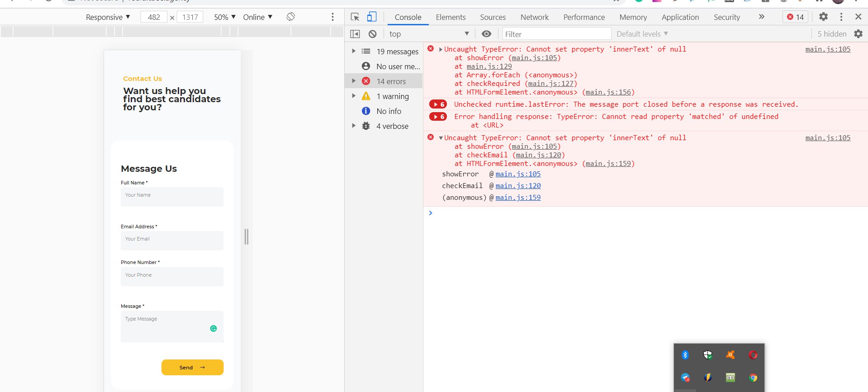Image resolution: width=868 pixels, height=392 pixels.
Task: Open the Default levels dropdown
Action: tap(642, 34)
